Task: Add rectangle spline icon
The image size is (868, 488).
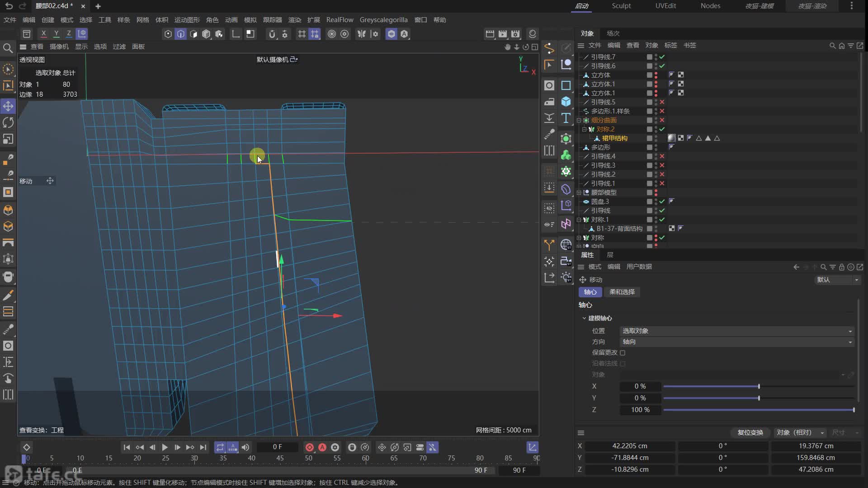Action: tap(566, 85)
